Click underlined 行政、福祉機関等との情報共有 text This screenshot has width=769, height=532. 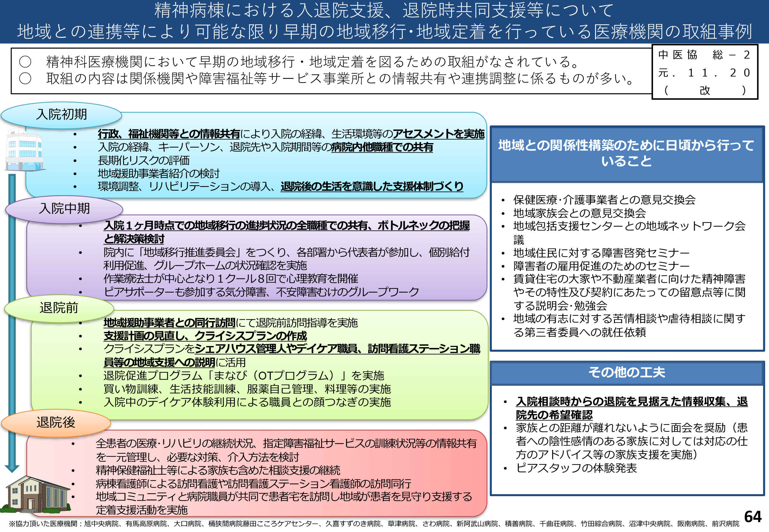(x=169, y=134)
